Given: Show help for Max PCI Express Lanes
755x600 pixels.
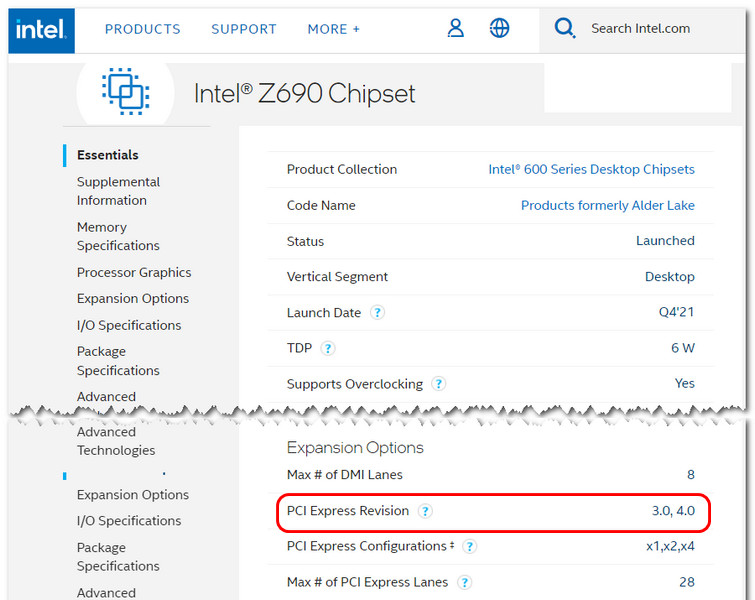Looking at the screenshot, I should coord(464,582).
